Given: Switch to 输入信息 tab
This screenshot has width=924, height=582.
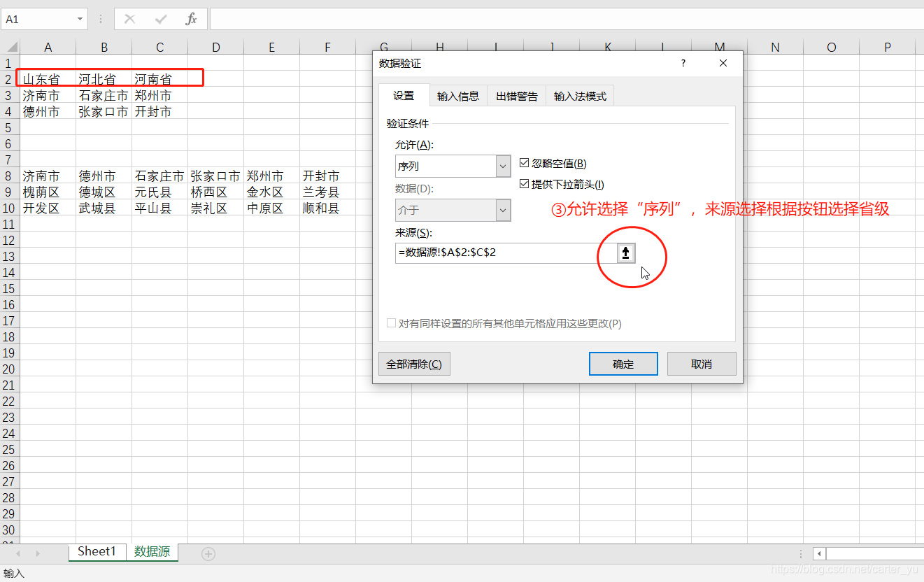Looking at the screenshot, I should pos(458,97).
